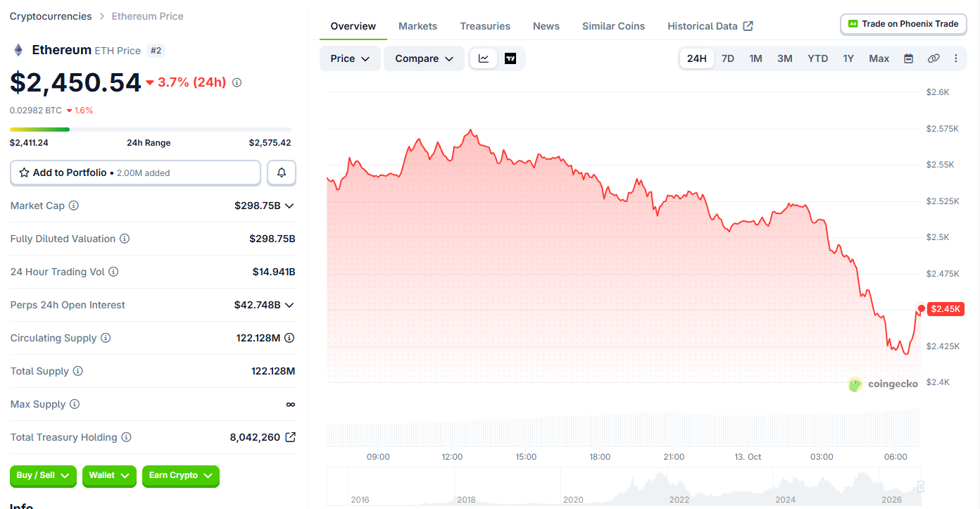Click the Ethereum diamond logo icon

18,50
